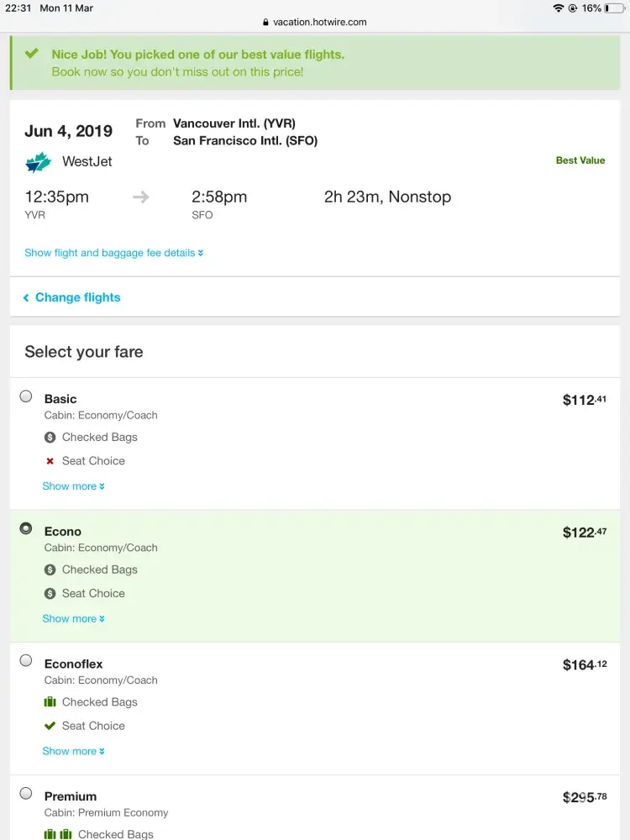
Task: Expand Show more under the Basic fare
Action: click(x=73, y=486)
